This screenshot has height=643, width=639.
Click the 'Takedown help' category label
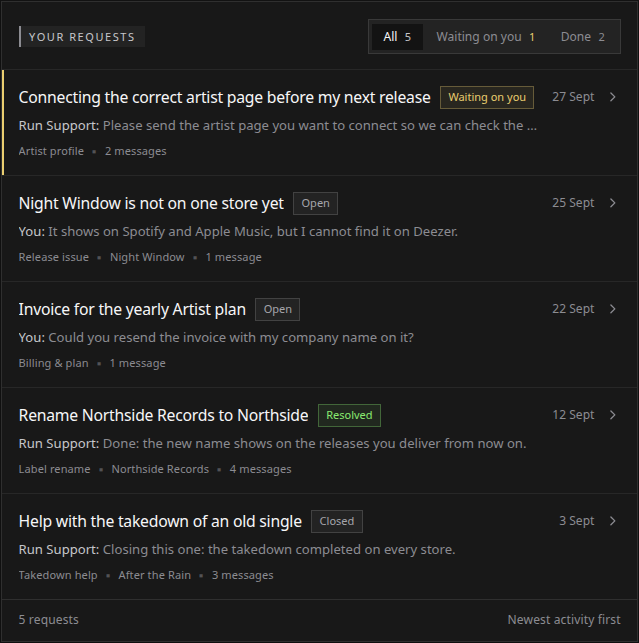58,575
